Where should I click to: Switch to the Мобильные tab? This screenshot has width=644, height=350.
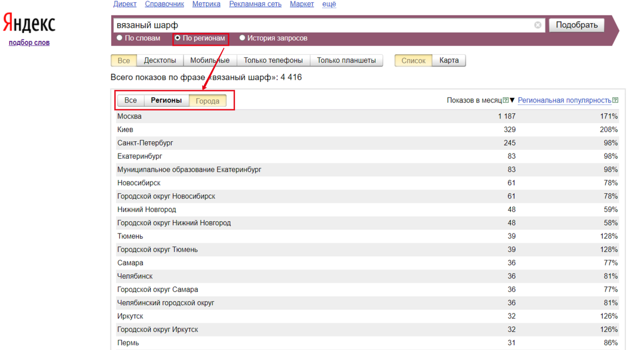[210, 61]
